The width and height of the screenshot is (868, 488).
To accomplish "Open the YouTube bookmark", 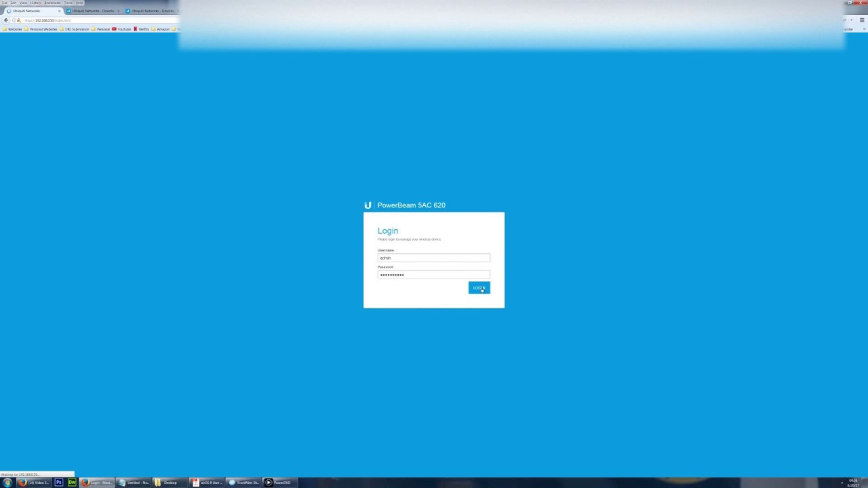I will [x=121, y=29].
